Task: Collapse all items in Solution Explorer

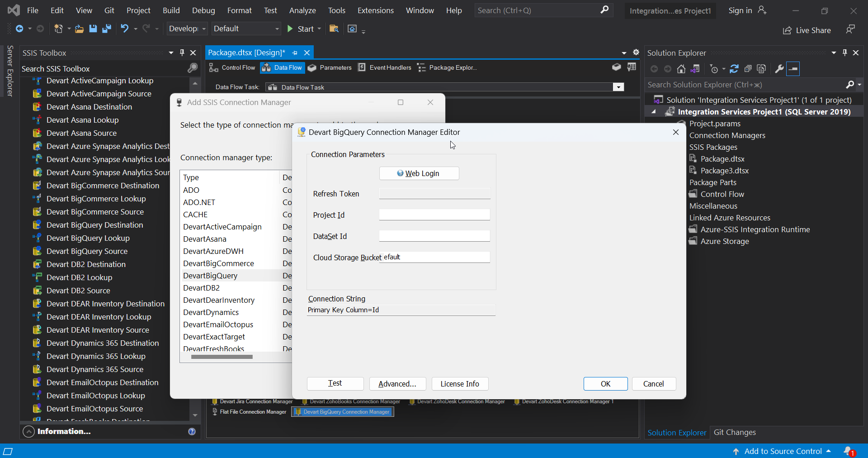Action: 748,68
